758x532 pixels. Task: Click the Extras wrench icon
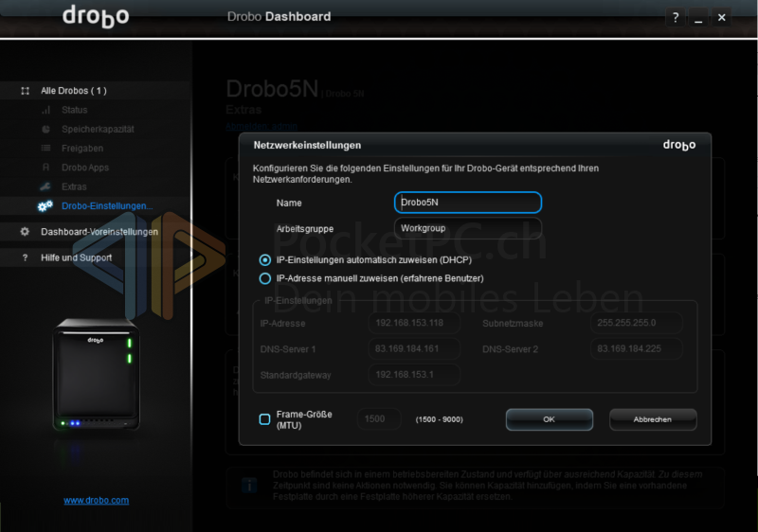(45, 186)
